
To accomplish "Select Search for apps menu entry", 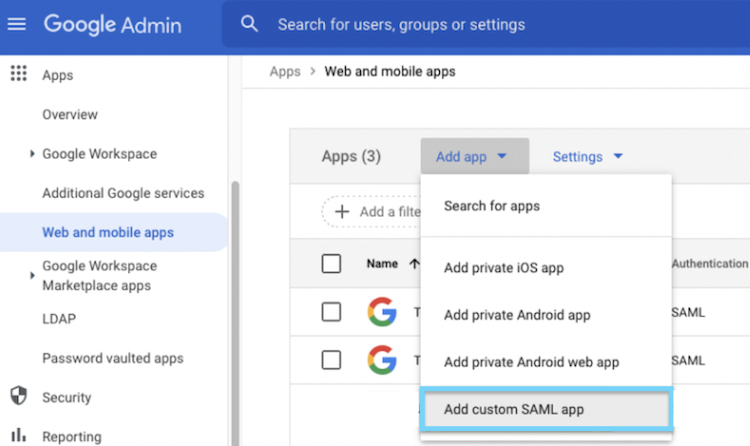I will coord(546,206).
